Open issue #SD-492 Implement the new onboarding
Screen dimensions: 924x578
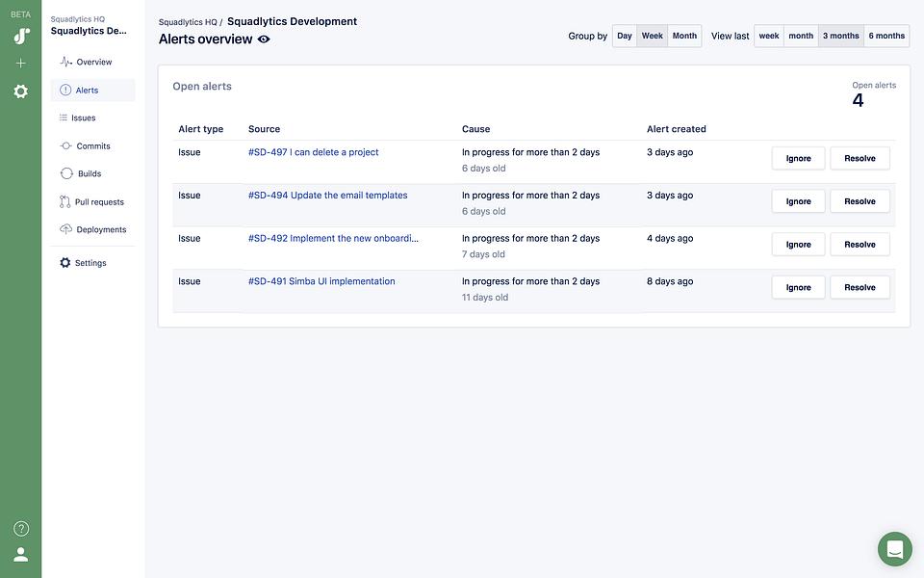pos(334,238)
